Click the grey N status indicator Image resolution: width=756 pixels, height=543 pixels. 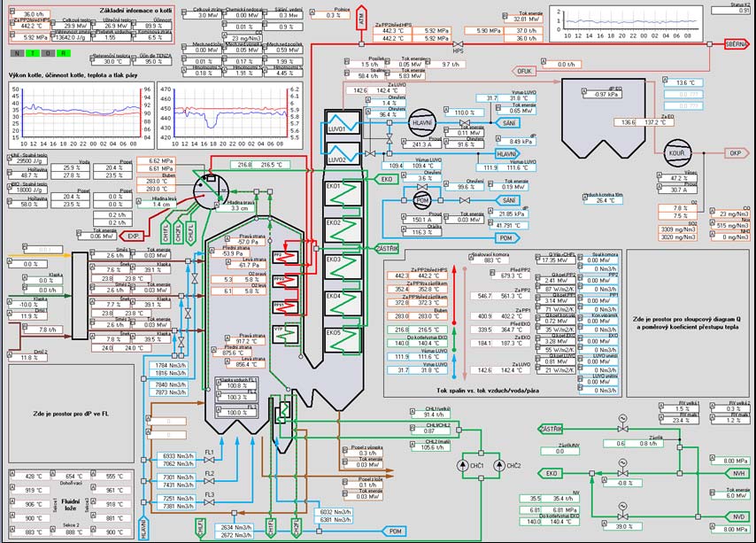[17, 53]
